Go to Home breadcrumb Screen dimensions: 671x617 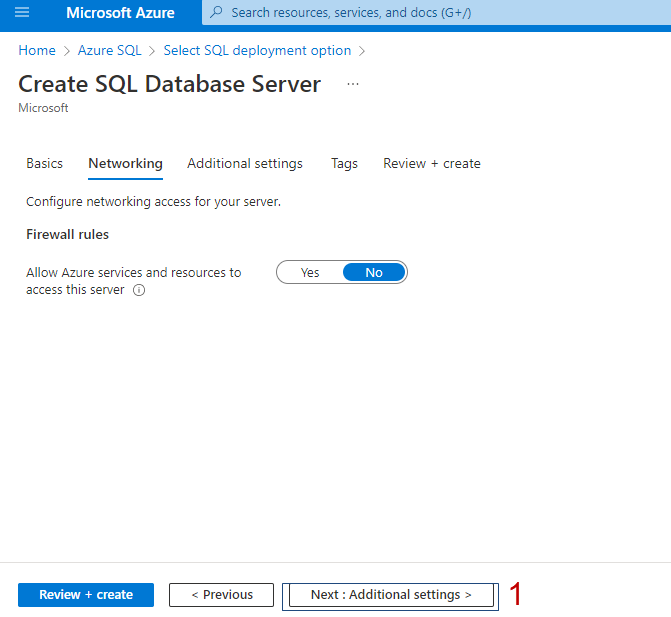pos(37,50)
